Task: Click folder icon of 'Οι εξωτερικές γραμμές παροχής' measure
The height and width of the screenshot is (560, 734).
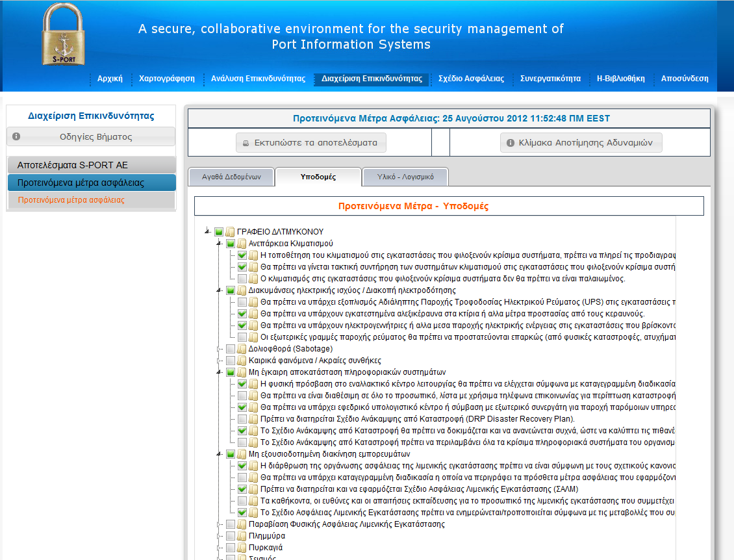Action: click(253, 337)
